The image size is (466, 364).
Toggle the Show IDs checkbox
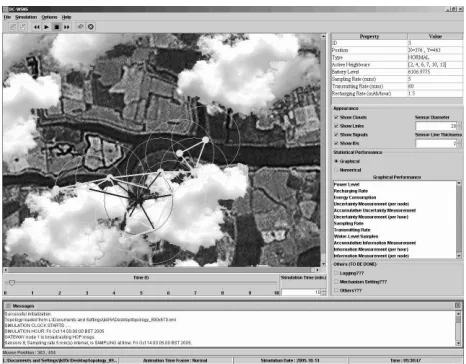336,143
